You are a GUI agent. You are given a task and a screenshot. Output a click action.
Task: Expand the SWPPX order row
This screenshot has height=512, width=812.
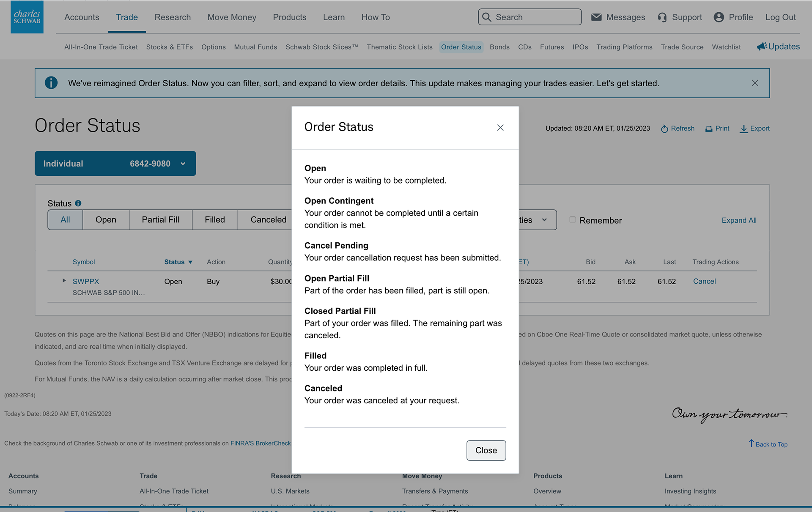pyautogui.click(x=64, y=280)
